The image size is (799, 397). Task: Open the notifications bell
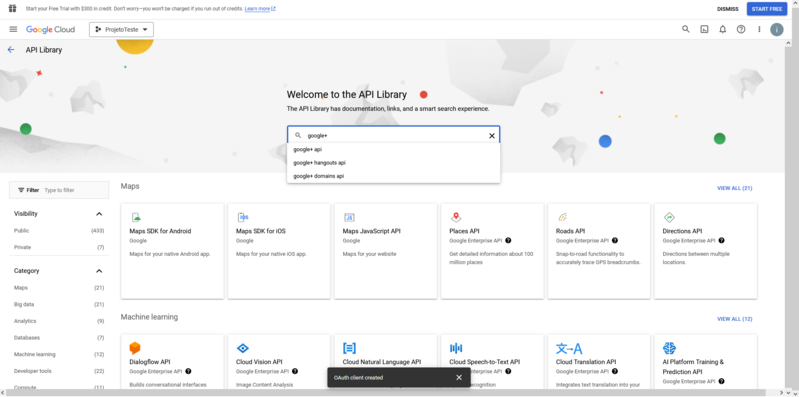pos(723,30)
